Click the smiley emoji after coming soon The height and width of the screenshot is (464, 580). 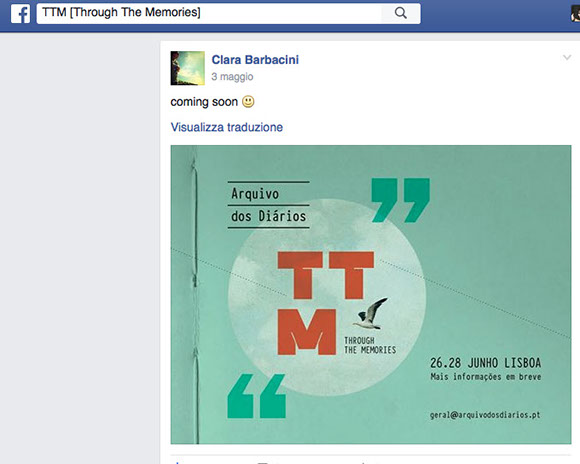pos(248,101)
